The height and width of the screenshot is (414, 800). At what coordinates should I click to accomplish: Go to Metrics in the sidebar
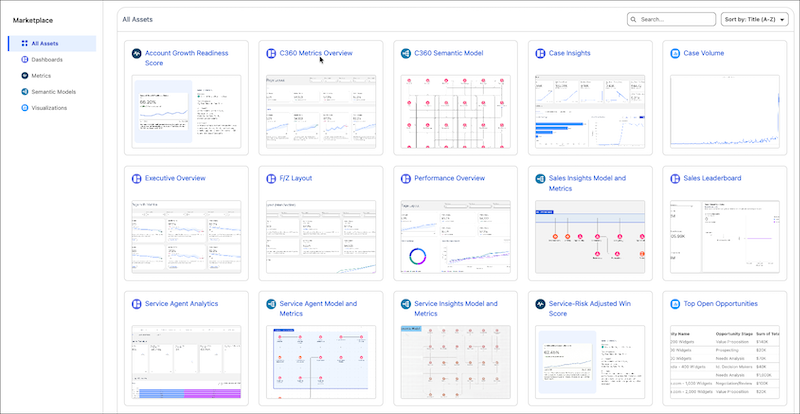pyautogui.click(x=41, y=76)
